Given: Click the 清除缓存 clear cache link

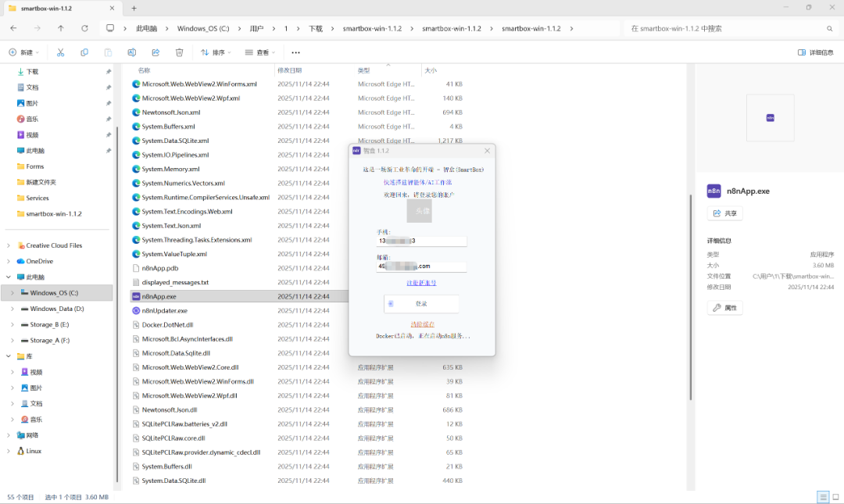Looking at the screenshot, I should pos(422,324).
